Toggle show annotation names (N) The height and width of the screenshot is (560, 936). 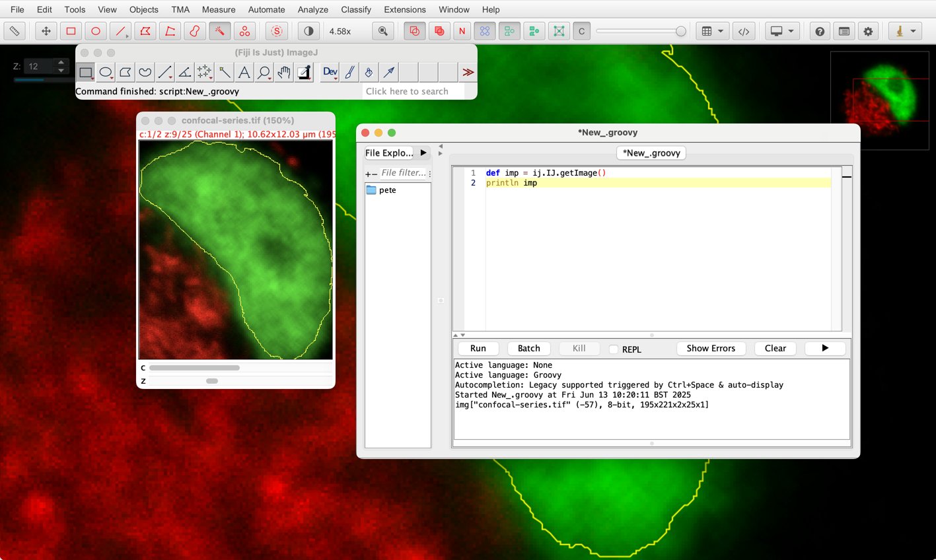coord(462,31)
